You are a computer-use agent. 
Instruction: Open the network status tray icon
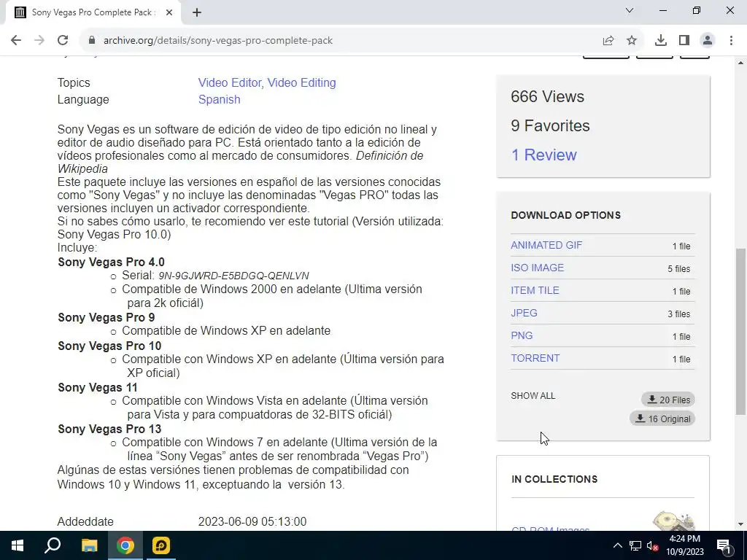(635, 545)
